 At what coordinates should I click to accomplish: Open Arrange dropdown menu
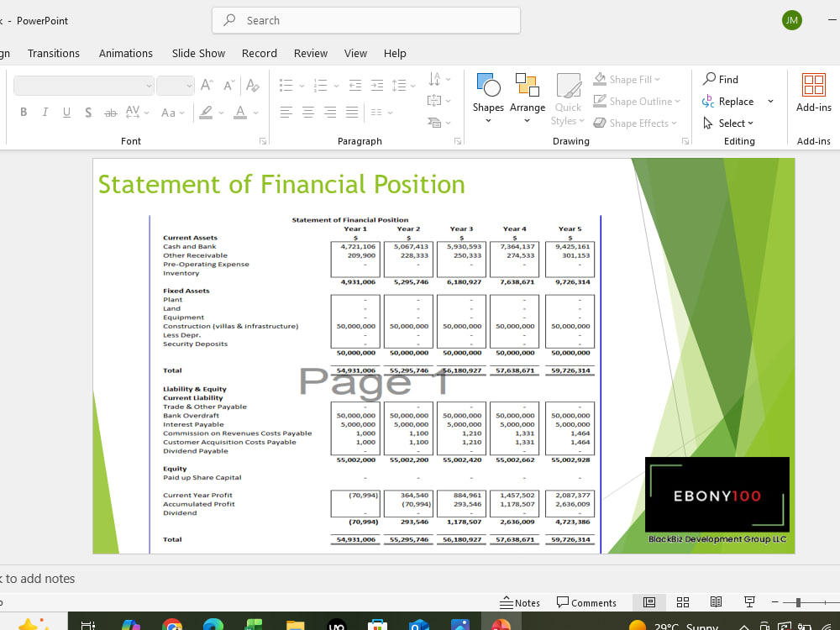528,99
